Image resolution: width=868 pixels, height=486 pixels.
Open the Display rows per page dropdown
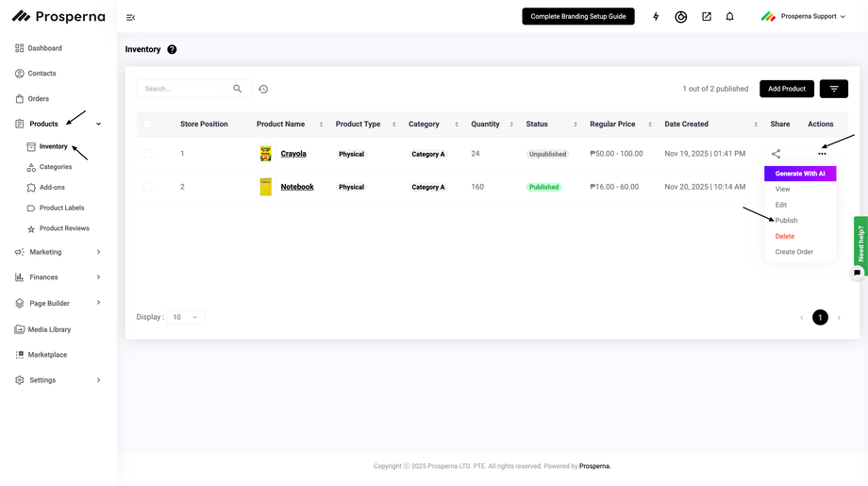click(x=185, y=317)
